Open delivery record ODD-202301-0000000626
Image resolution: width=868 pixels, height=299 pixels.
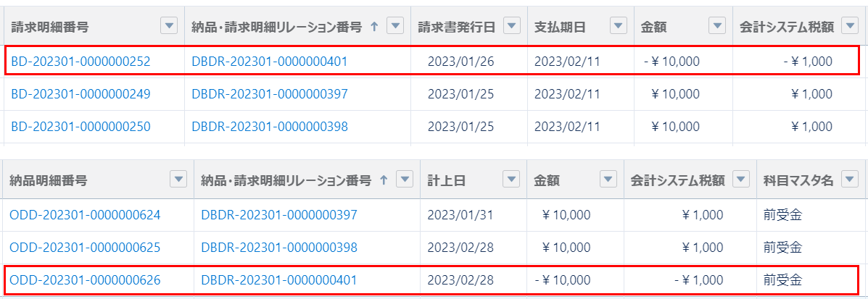click(x=85, y=279)
